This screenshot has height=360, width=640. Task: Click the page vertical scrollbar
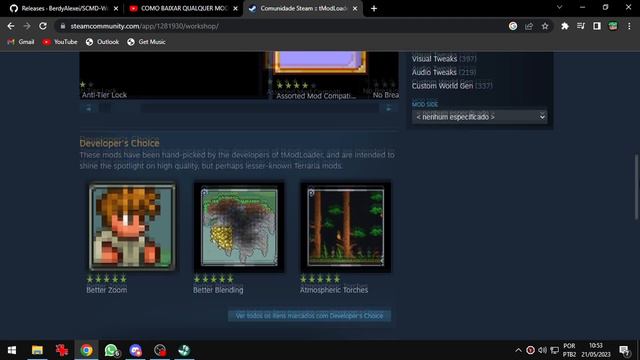[x=636, y=188]
